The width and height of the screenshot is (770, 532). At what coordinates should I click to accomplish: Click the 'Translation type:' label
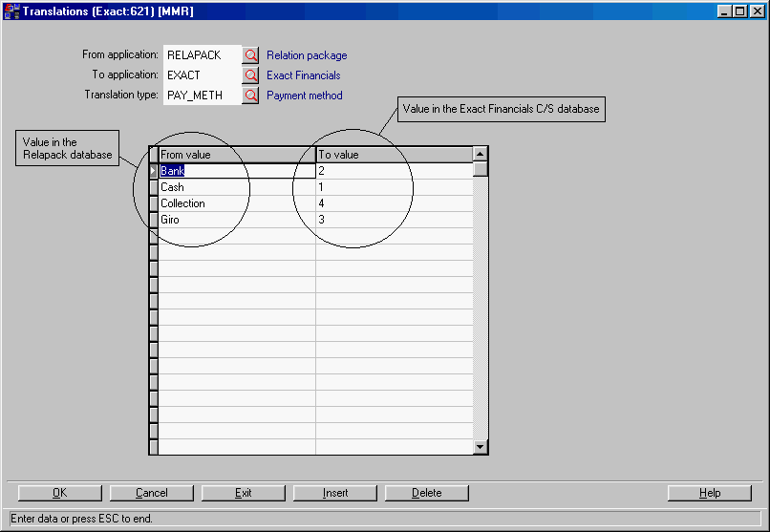[121, 95]
